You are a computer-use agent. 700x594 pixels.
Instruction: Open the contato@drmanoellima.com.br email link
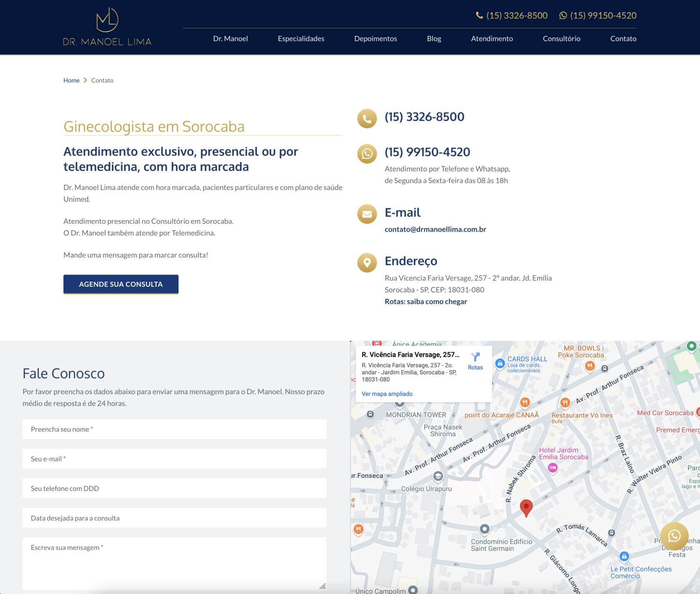435,229
